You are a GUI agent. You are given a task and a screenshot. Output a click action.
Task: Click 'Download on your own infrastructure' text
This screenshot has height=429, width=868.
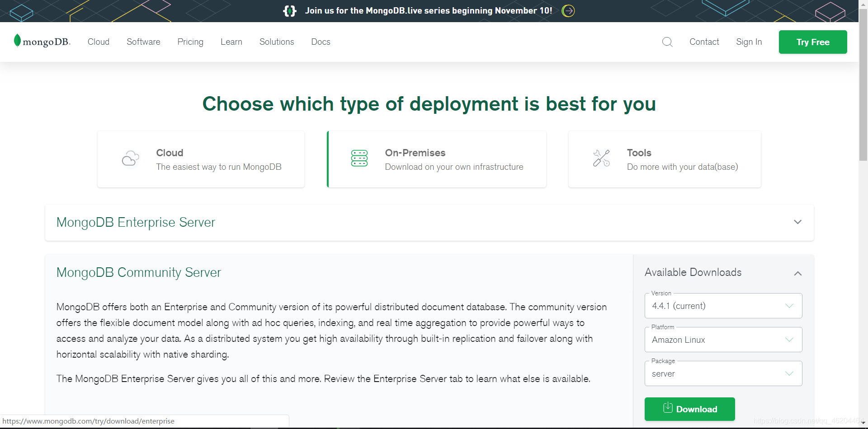[x=454, y=167]
